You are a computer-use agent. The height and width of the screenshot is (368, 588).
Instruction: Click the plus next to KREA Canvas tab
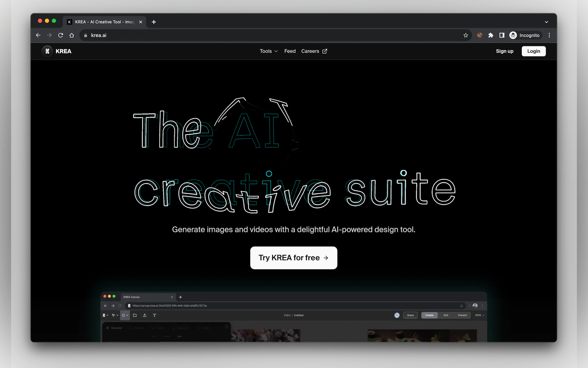180,297
